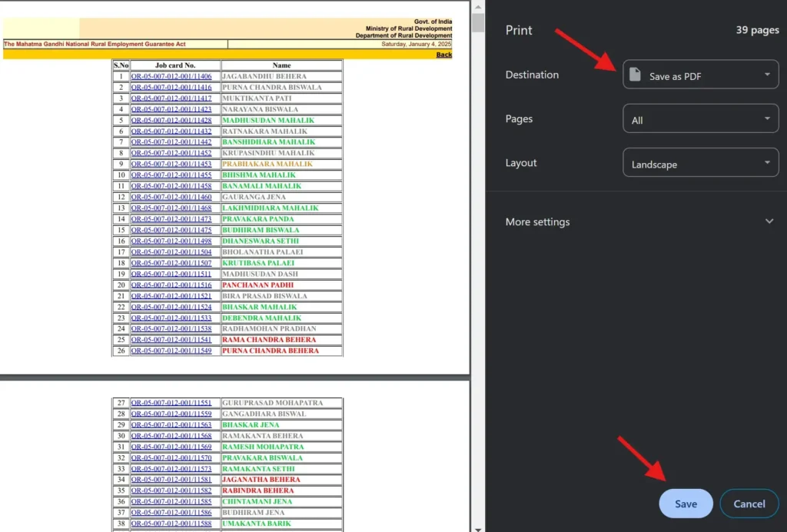Select the name MADHUSUDAN MAHALIK

click(x=268, y=121)
